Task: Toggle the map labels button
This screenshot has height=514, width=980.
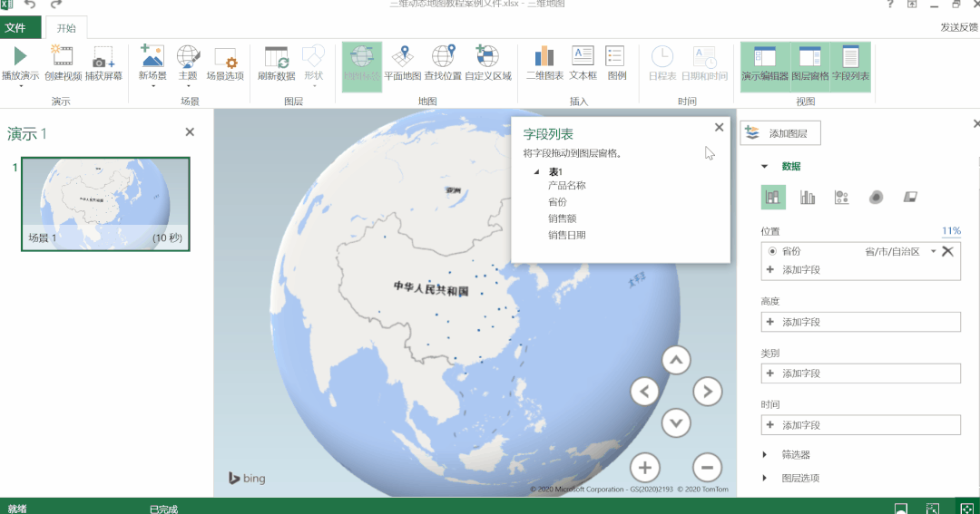Action: [362, 67]
